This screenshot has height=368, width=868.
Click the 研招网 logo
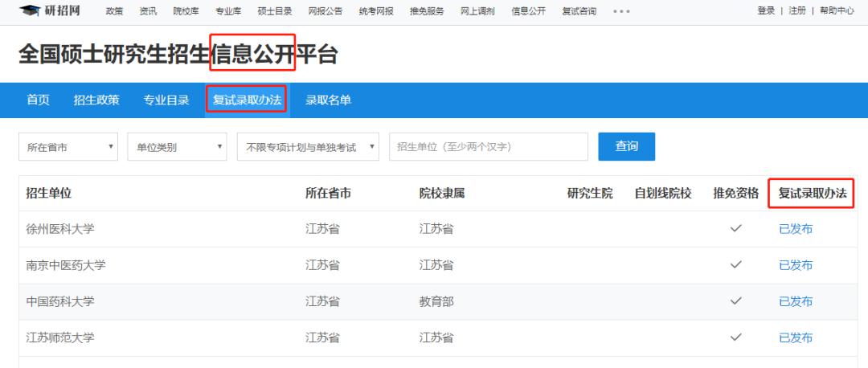coord(50,10)
